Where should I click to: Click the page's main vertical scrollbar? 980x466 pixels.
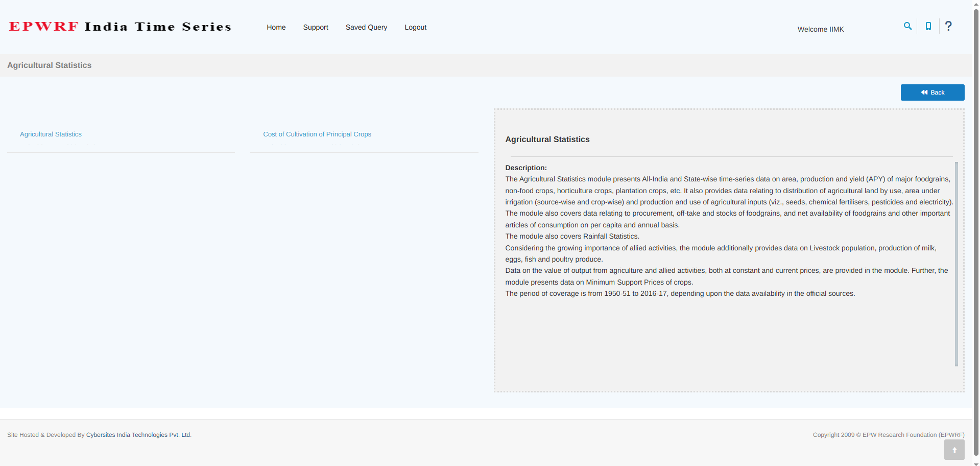pos(976,230)
